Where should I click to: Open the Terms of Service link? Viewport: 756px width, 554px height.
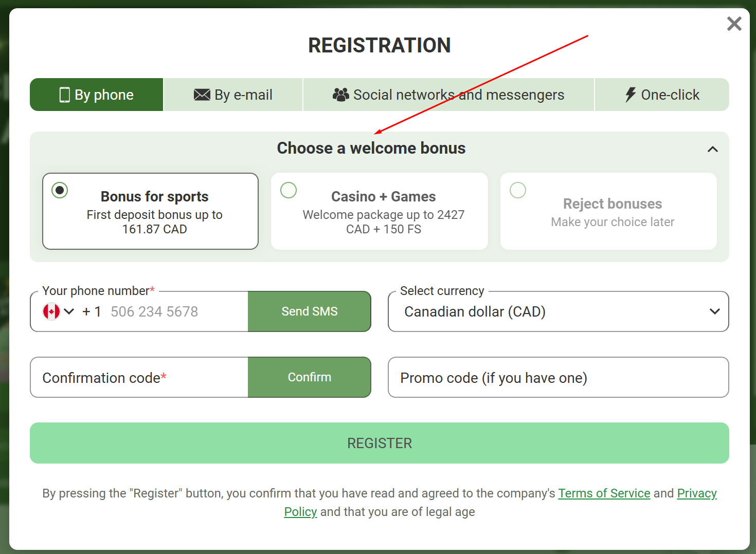click(604, 493)
